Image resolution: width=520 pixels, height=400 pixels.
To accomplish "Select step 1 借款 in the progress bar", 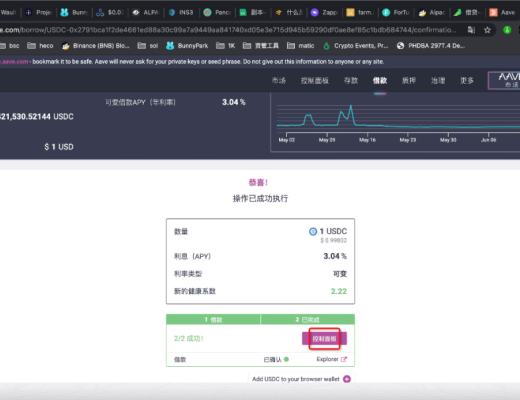I will point(213,320).
